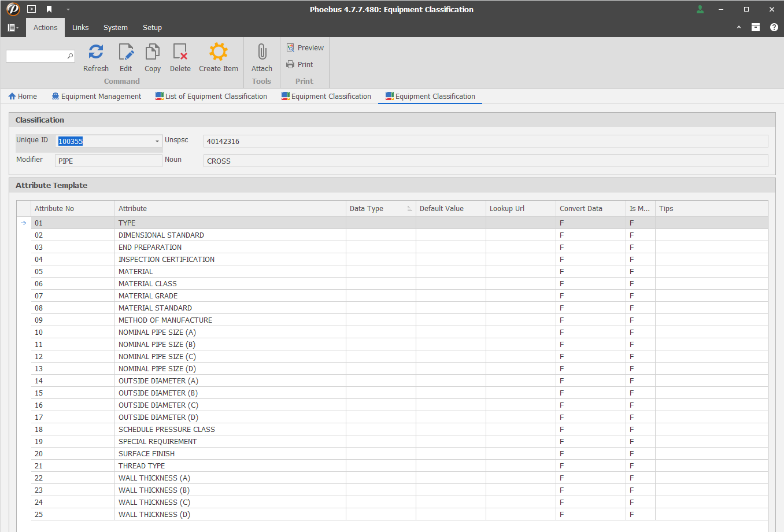Select WALL THICKNESS (D) row

coord(399,515)
